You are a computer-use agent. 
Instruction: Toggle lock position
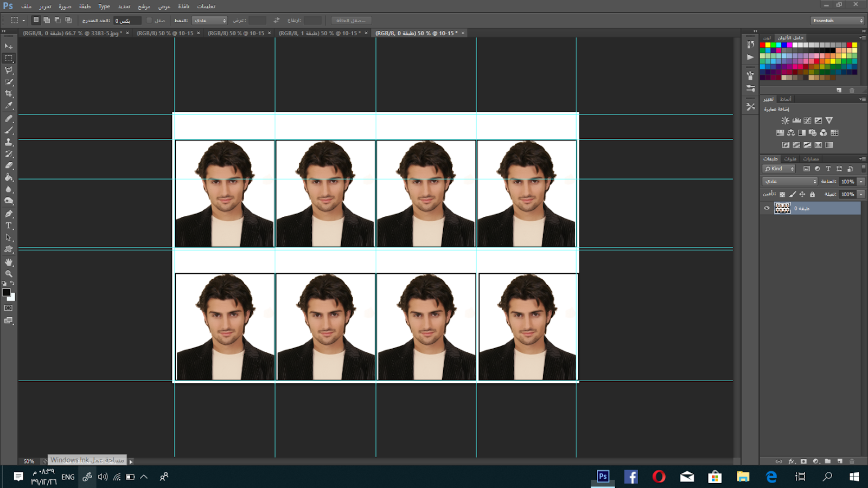[x=802, y=194]
